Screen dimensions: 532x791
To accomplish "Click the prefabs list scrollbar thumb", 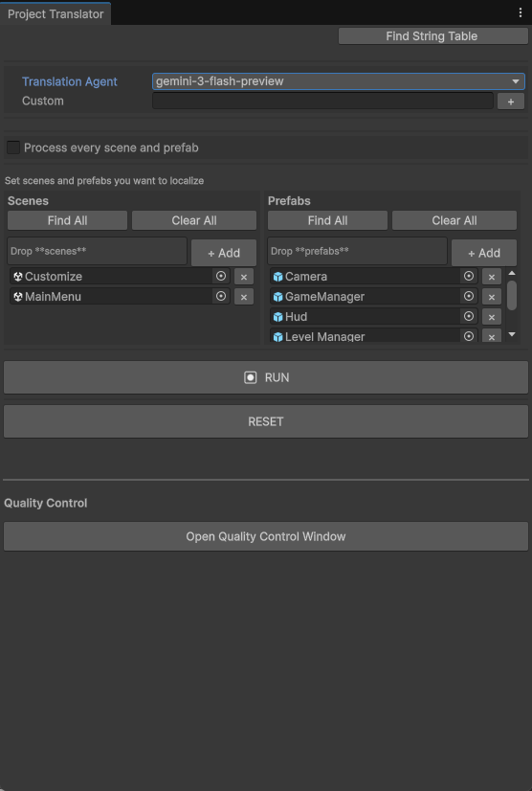I will (512, 295).
